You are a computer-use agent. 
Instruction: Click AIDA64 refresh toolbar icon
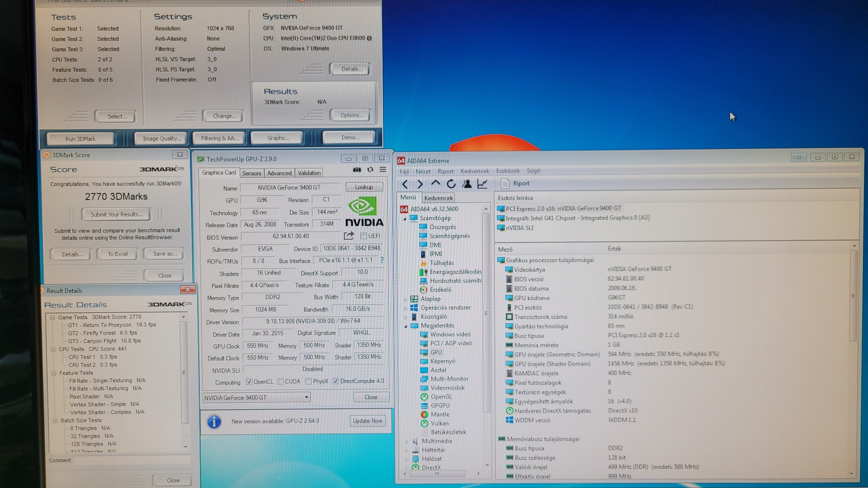451,184
